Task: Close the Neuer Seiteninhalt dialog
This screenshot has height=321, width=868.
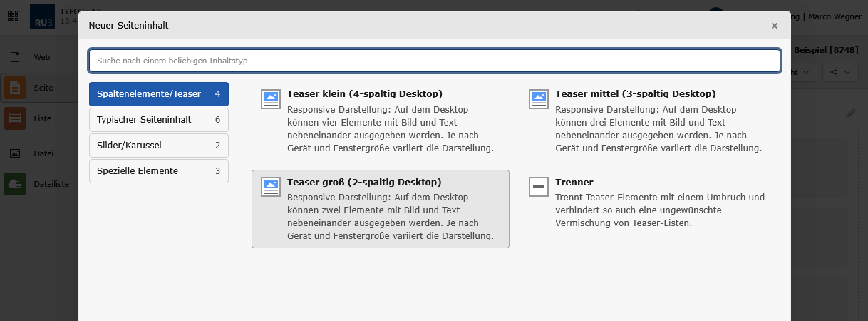Action: (775, 26)
